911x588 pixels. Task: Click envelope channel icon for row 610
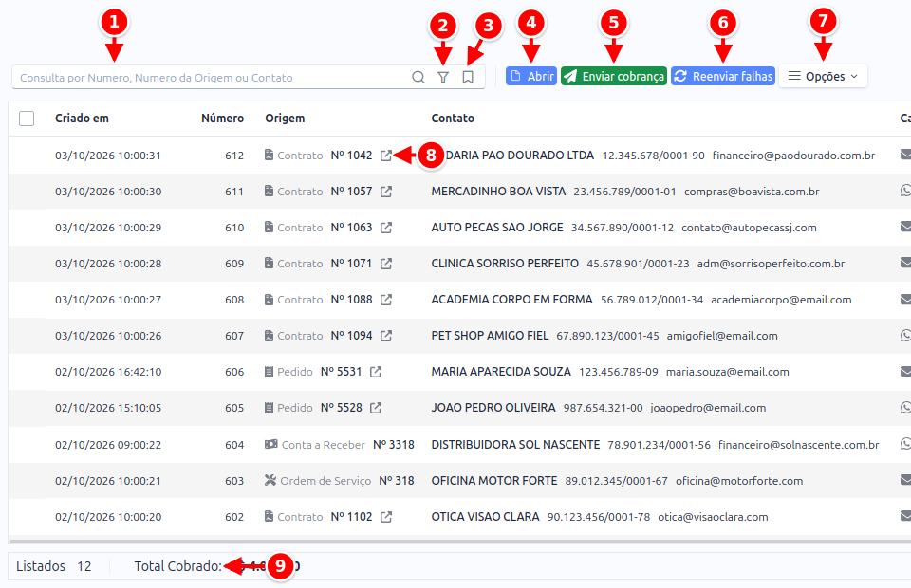[x=905, y=227]
